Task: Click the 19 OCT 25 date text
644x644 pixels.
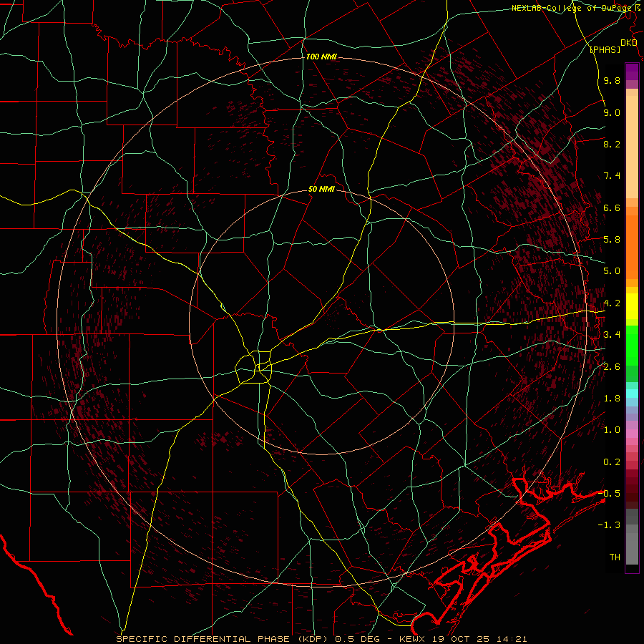Action: pyautogui.click(x=462, y=639)
